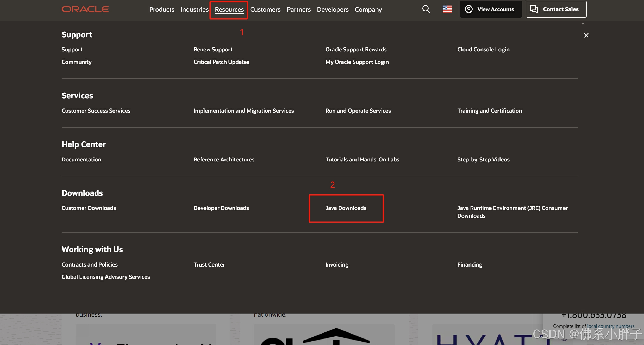Click the search magnifier icon

tap(426, 9)
